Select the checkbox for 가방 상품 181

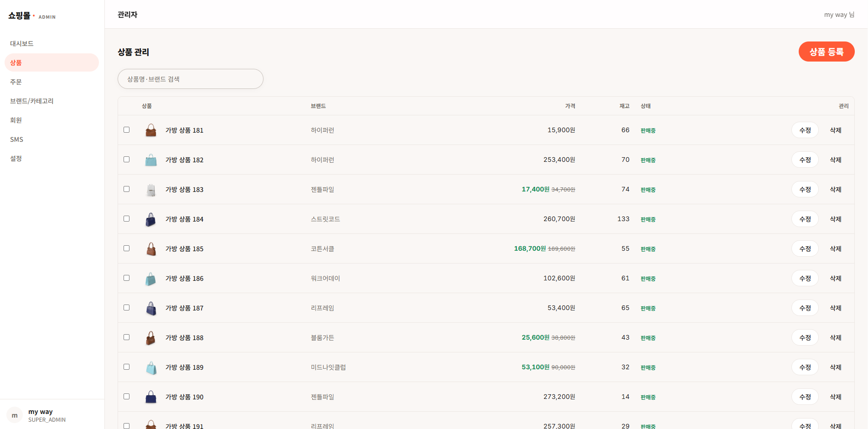pyautogui.click(x=127, y=130)
